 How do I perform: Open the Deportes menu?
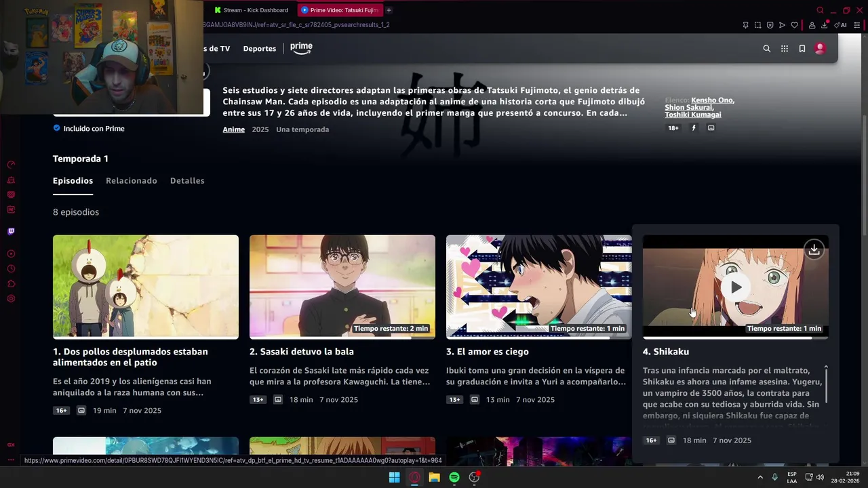point(260,49)
